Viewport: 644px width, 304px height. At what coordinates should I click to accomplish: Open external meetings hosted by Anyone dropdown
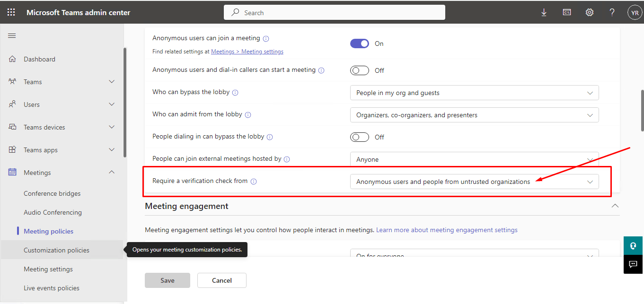[474, 159]
